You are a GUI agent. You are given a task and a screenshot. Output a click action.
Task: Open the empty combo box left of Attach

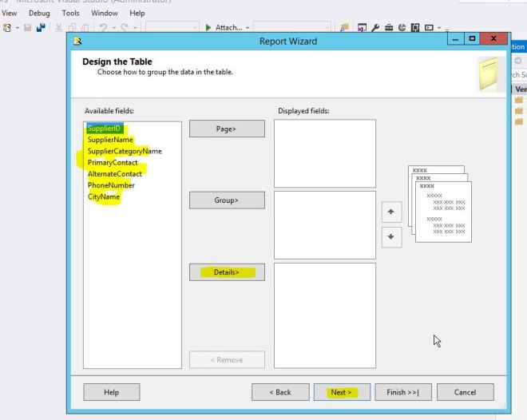[x=172, y=28]
